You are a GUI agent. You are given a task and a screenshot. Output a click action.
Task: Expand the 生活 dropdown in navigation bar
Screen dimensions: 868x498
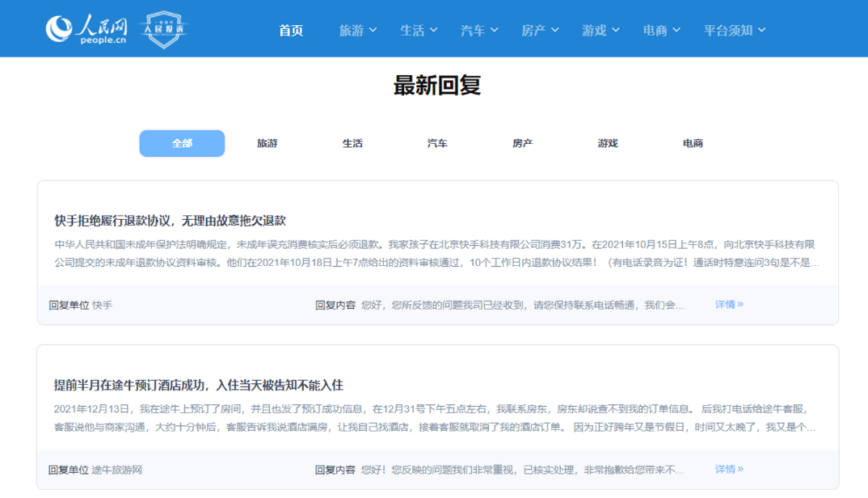419,30
